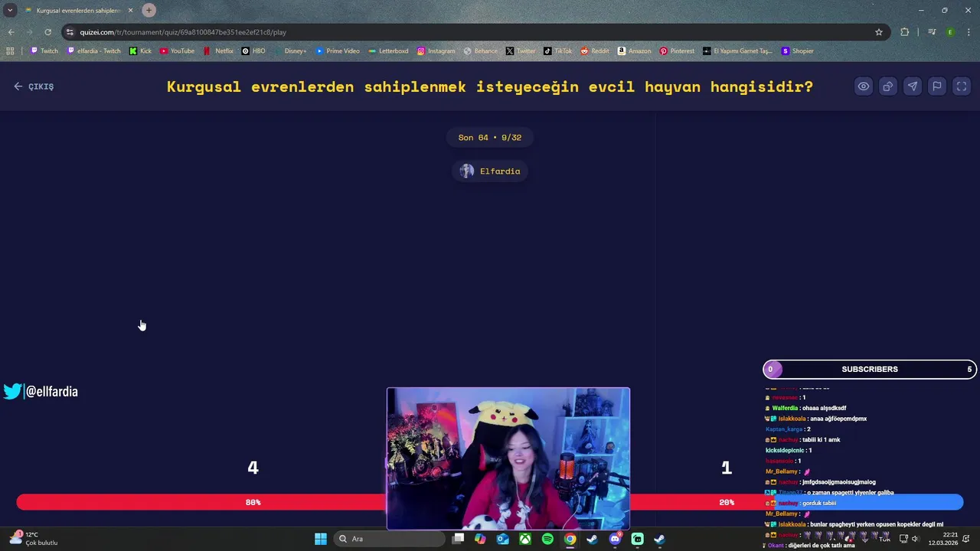Open the Pinterest bookmark
The height and width of the screenshot is (551, 980).
tap(677, 51)
